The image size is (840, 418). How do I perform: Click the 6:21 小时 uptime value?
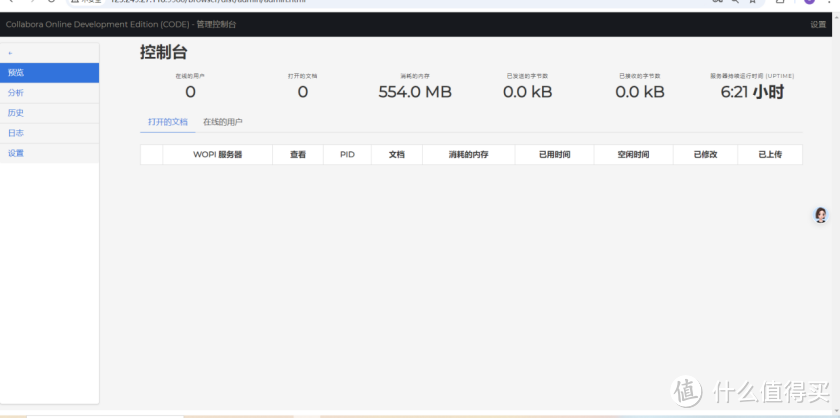pyautogui.click(x=752, y=92)
